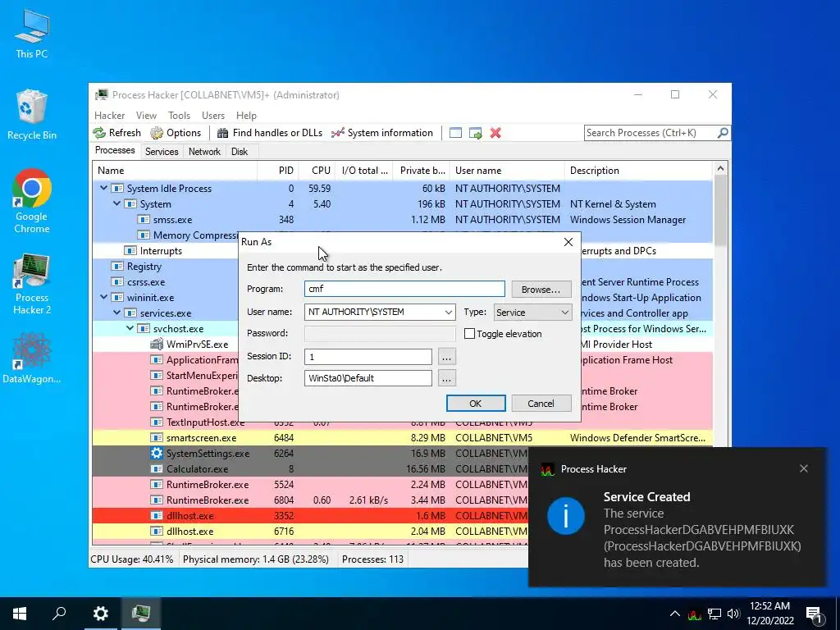Open the Tools menu

point(179,115)
